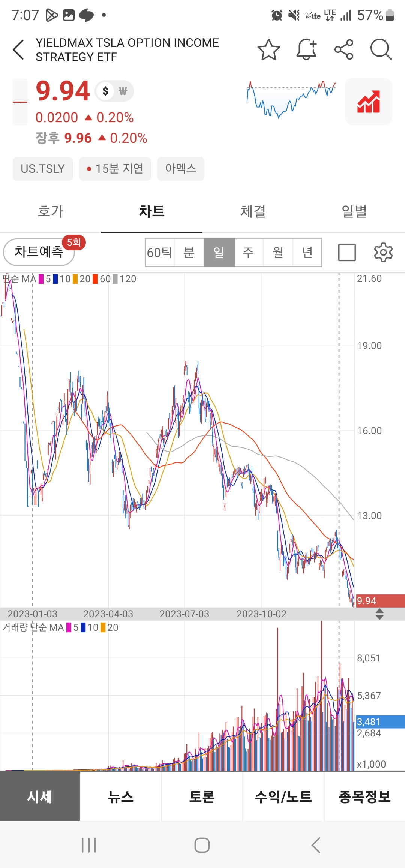Switch price display to won
405x868 pixels.
[123, 91]
